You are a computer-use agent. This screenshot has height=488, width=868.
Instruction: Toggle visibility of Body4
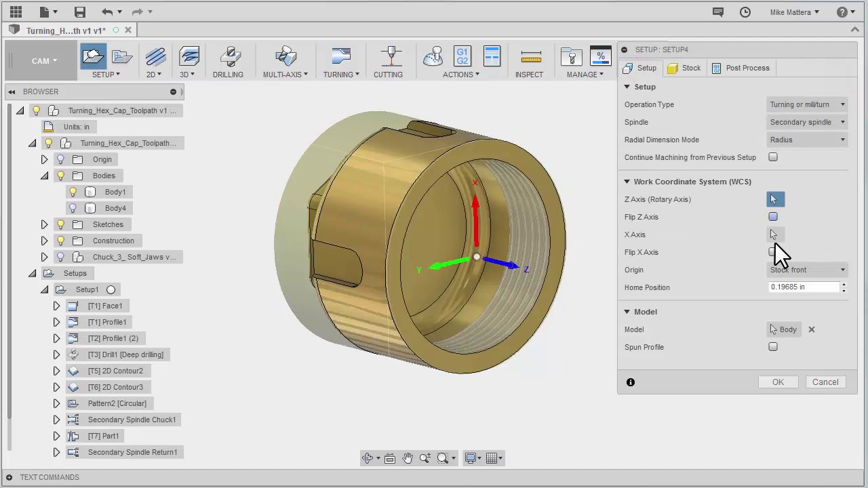pos(73,208)
